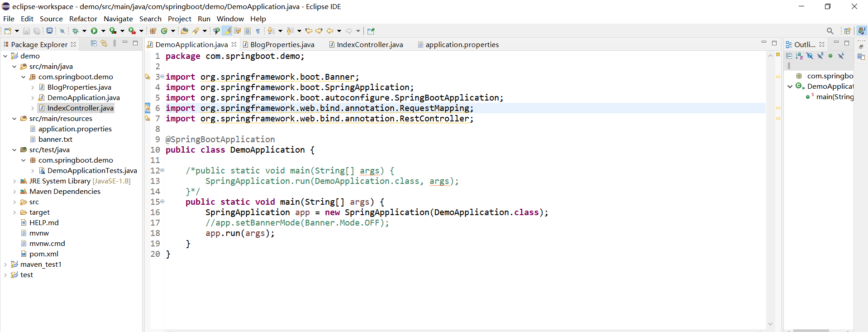868x332 pixels.
Task: Select pom.xml in Package Explorer
Action: click(x=43, y=254)
